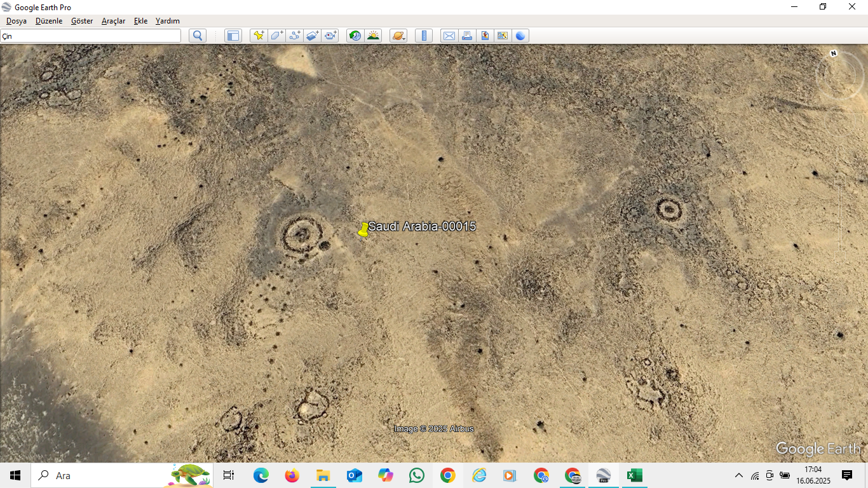This screenshot has width=868, height=488.
Task: Open Copilot from the taskbar
Action: [386, 475]
